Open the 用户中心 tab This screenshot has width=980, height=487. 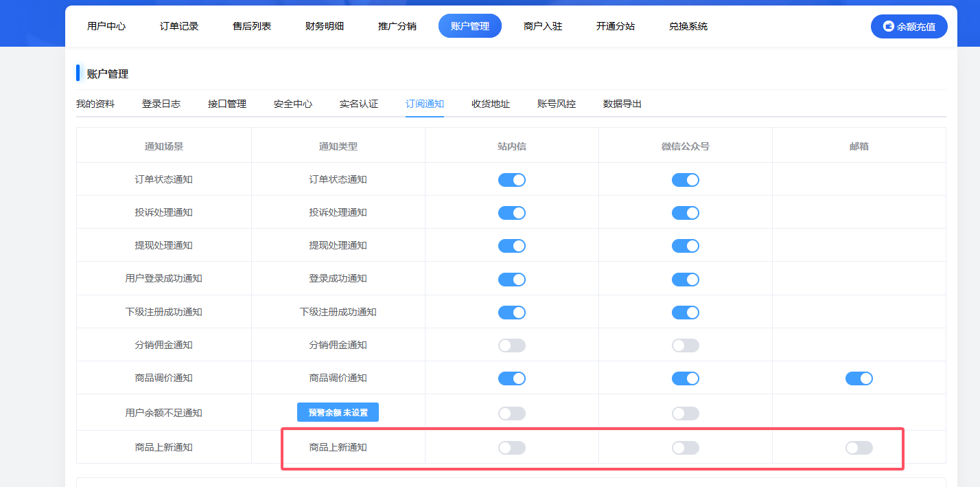tap(106, 26)
